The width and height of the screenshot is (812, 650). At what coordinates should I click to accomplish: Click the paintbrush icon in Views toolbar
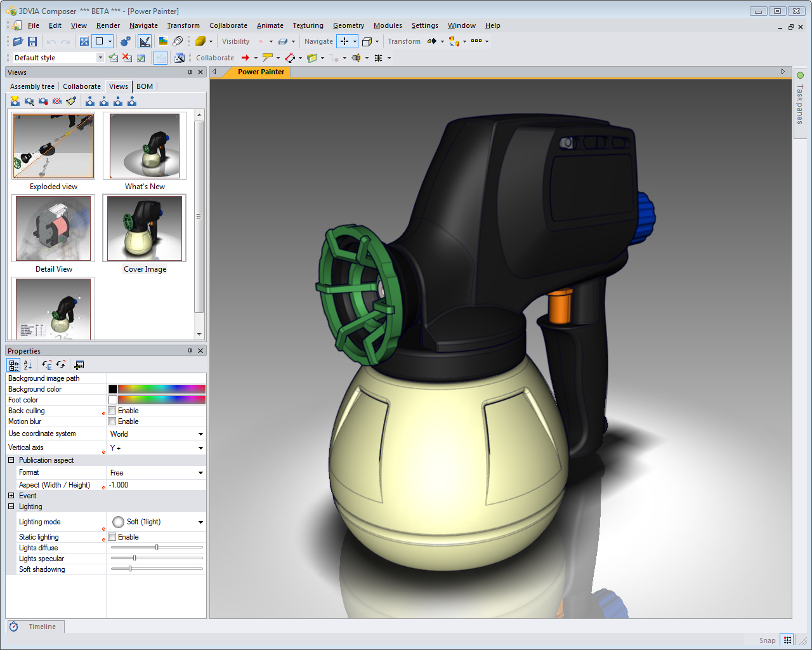(x=71, y=101)
